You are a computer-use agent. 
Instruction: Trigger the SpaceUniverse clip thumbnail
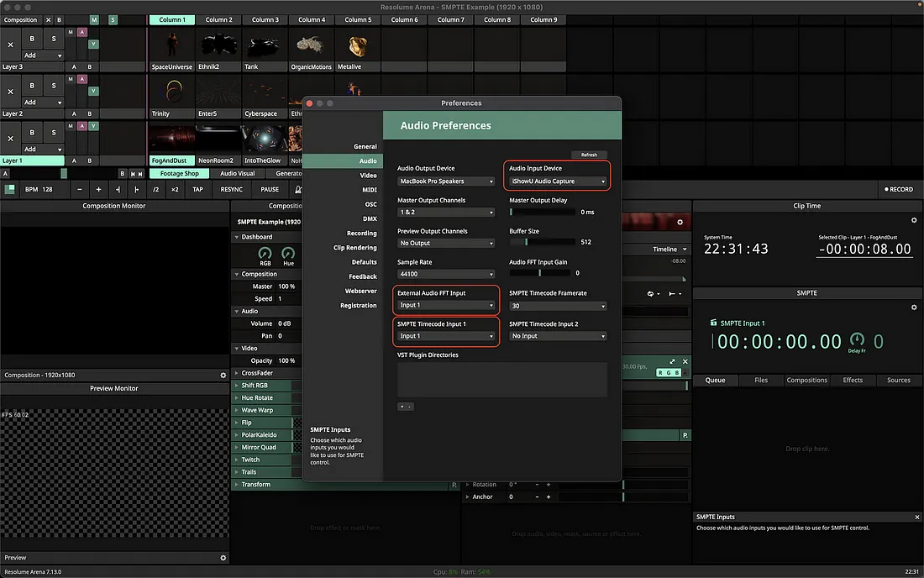pyautogui.click(x=171, y=45)
